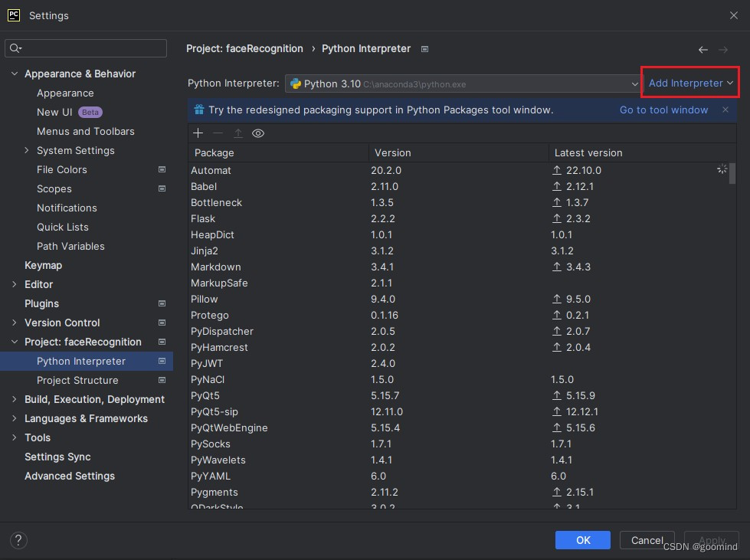Open Keymap settings

44,265
